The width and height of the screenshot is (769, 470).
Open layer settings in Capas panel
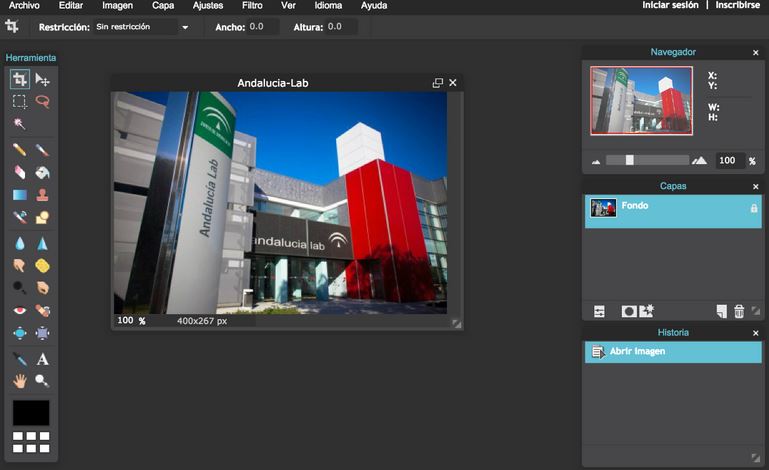coord(599,312)
